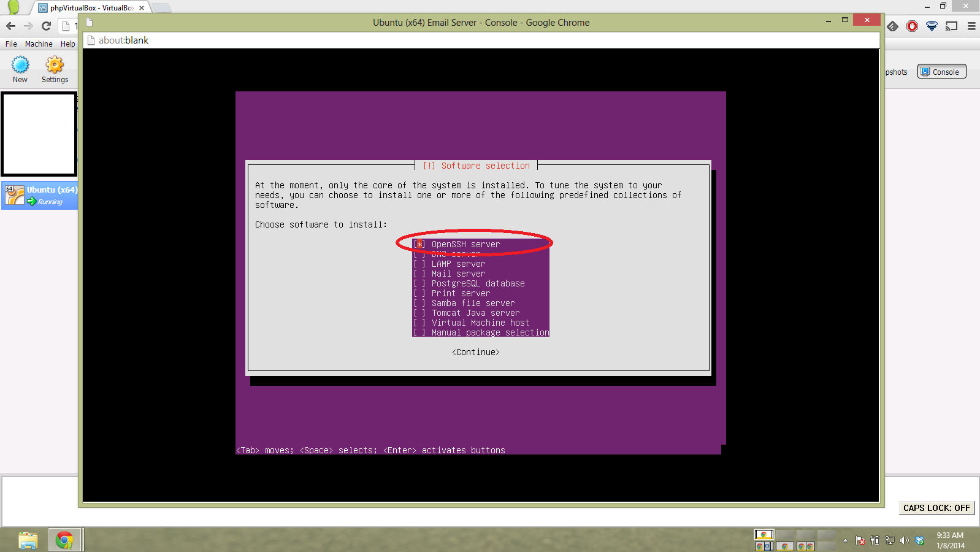This screenshot has height=552, width=980.
Task: Activate the <Continue> button in installer
Action: coord(476,352)
